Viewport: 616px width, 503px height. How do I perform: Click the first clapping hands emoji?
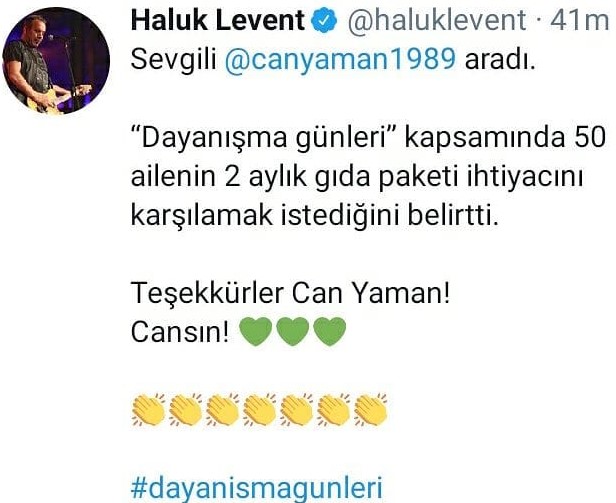click(x=148, y=409)
